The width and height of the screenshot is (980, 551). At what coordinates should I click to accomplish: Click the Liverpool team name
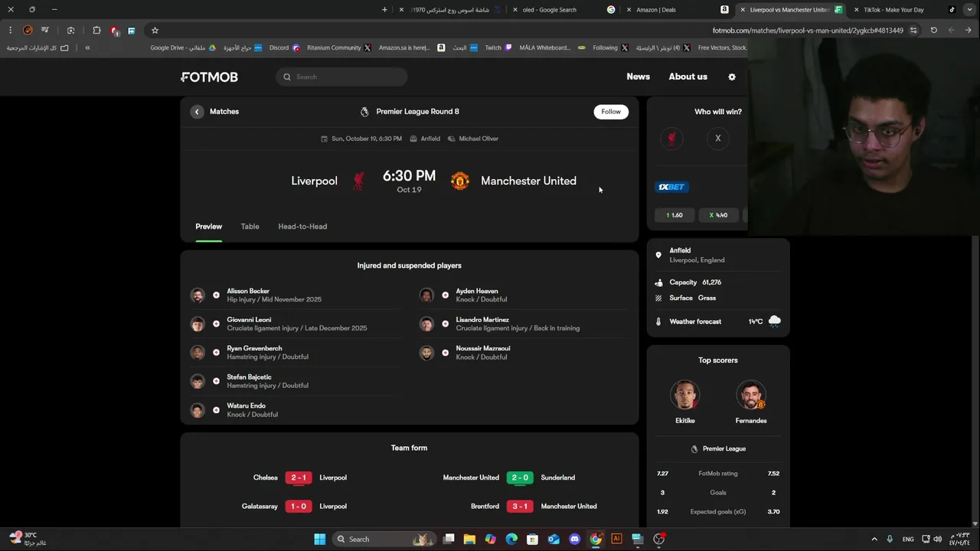point(314,181)
